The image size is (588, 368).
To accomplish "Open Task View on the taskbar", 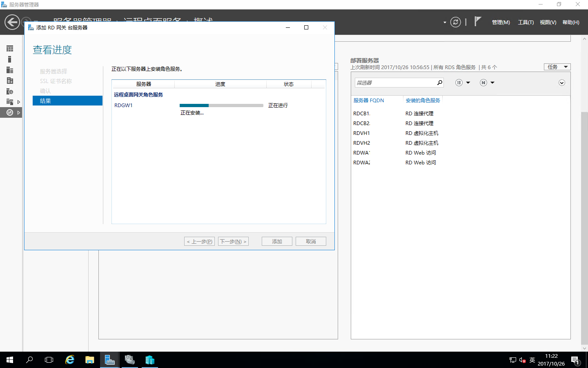I will (49, 360).
